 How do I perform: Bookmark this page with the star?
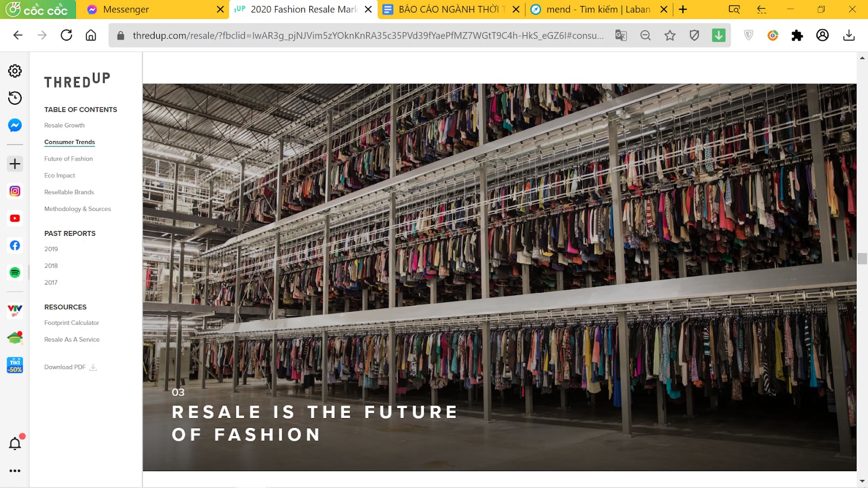pyautogui.click(x=670, y=35)
